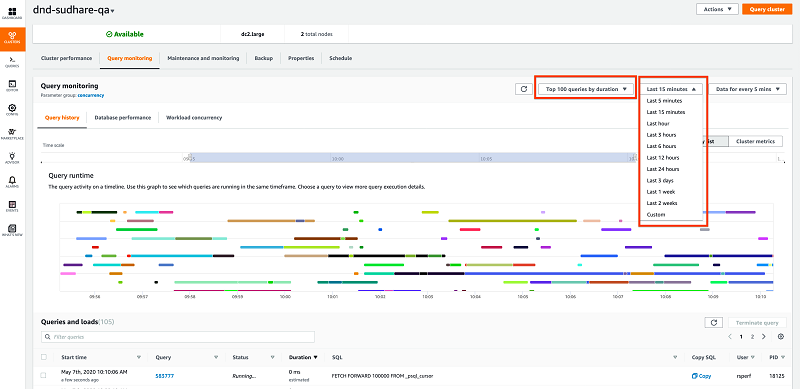Toggle the select-all checkbox in table header

[x=43, y=357]
